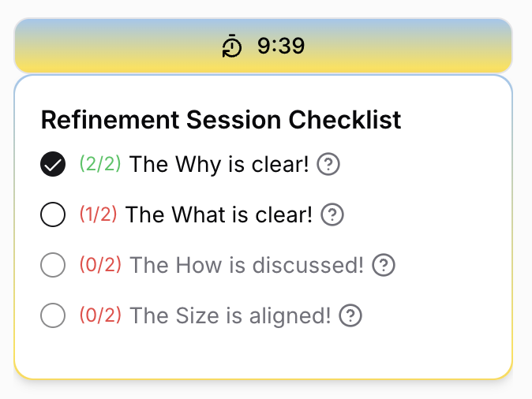The height and width of the screenshot is (399, 532).
Task: Click the green (2/2) vote counter
Action: coord(100,164)
